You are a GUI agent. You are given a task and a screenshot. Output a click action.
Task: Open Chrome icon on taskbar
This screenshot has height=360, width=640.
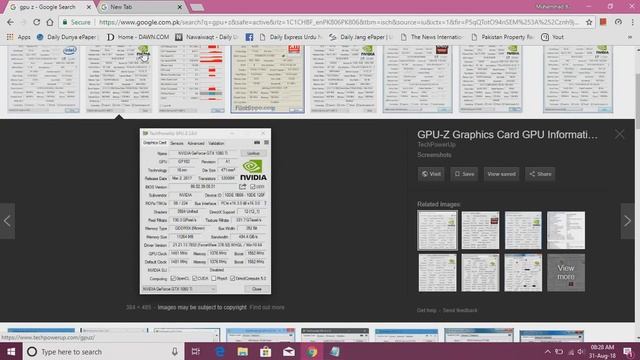click(312, 351)
